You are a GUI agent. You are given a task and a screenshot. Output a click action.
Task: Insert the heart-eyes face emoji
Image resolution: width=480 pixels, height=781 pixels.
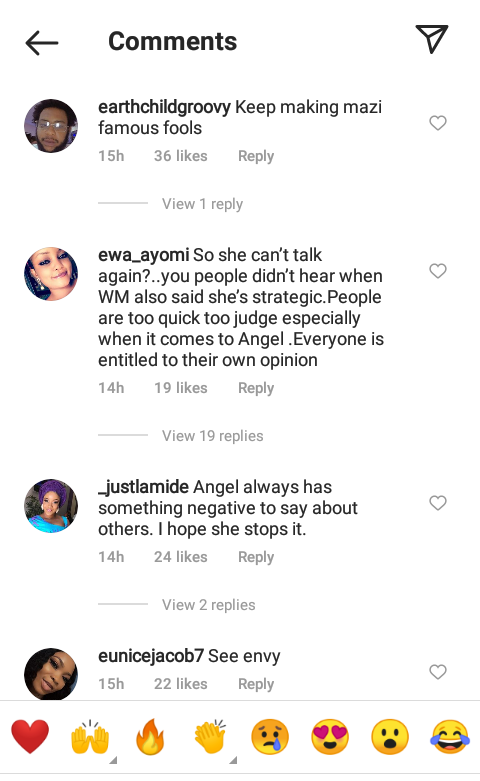point(330,737)
